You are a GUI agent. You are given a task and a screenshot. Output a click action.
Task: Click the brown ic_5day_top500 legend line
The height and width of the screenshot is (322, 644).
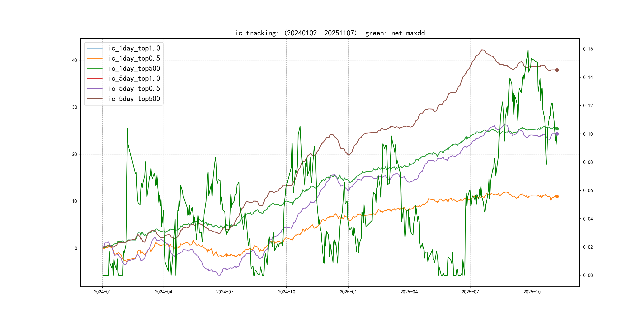[94, 99]
